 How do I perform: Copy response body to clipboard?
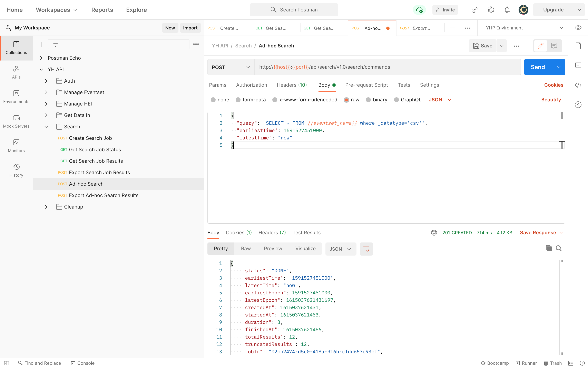[549, 248]
